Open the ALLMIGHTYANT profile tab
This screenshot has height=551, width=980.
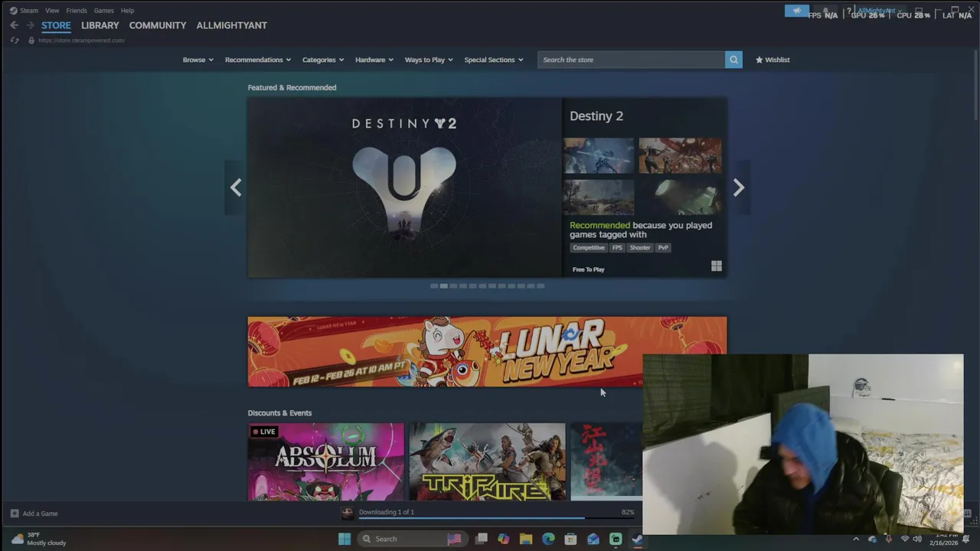(231, 25)
